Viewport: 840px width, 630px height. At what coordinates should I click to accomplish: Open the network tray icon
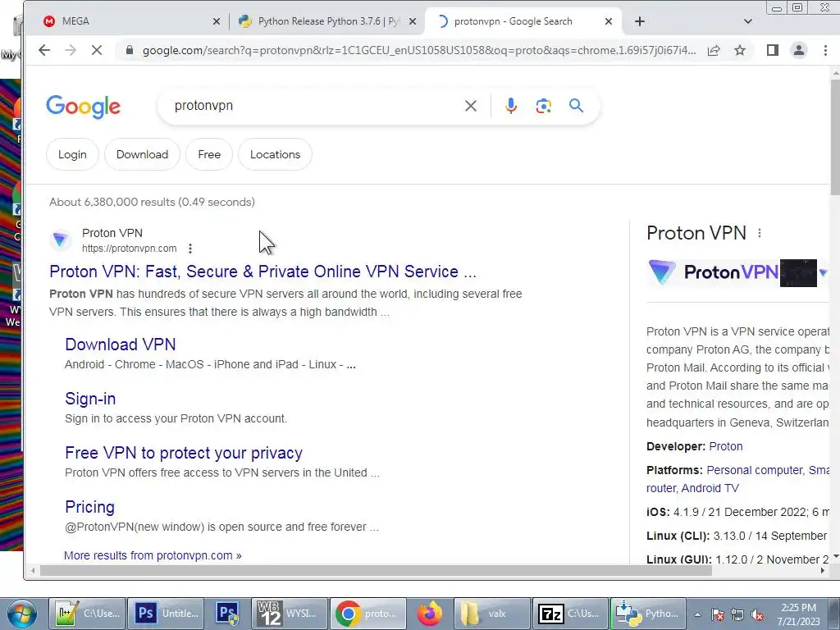coord(737,615)
